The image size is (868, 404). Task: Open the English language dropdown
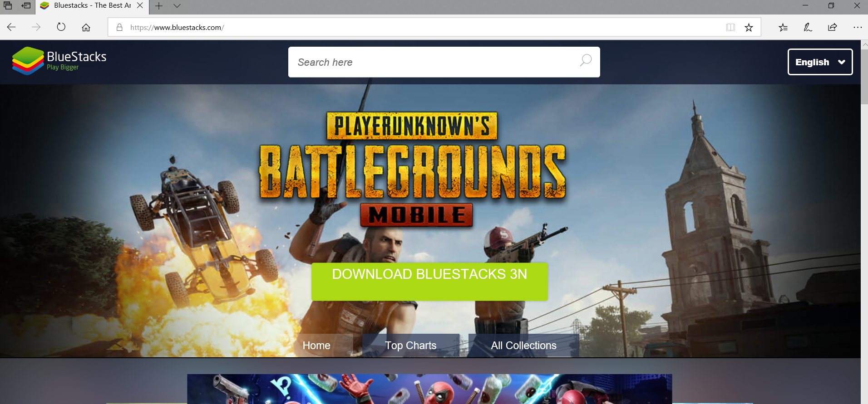coord(820,62)
